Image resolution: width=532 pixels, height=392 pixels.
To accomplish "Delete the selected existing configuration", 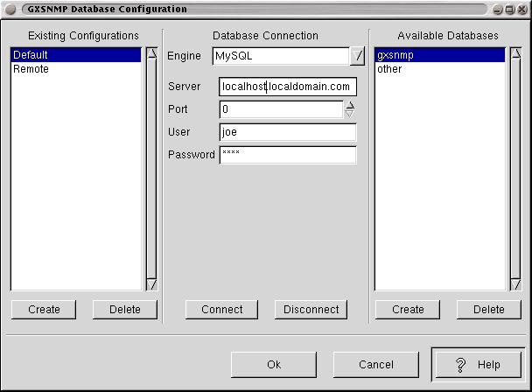I will coord(124,310).
